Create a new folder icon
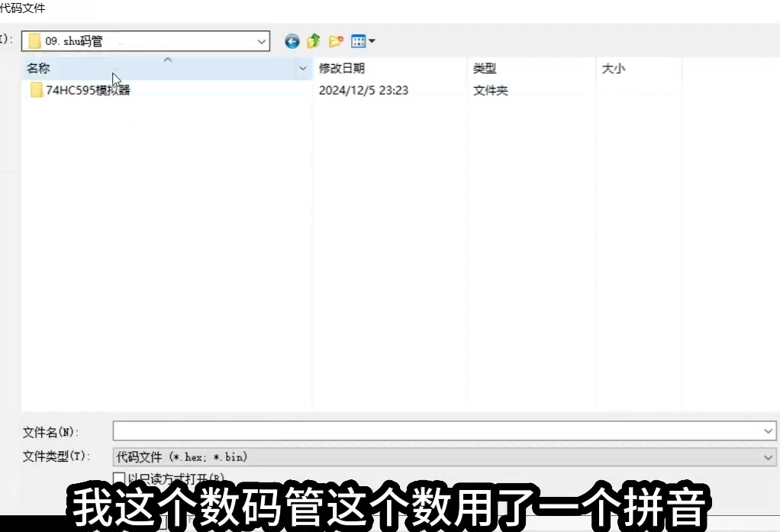 (337, 40)
